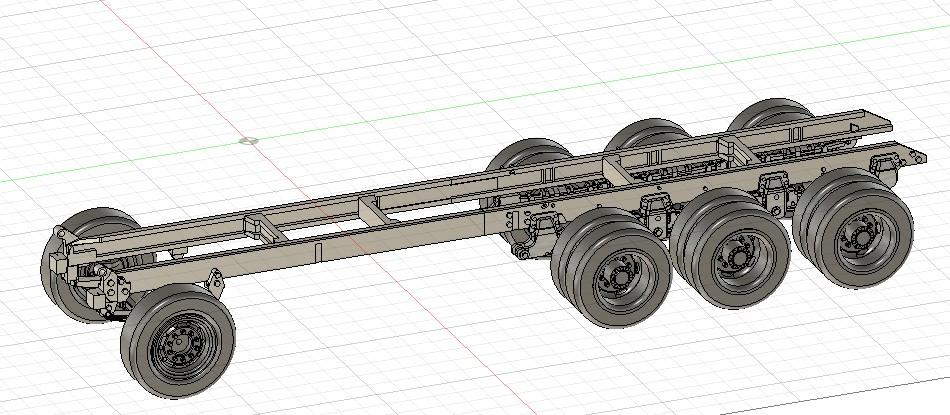Select the near-side front steering wheel
The image size is (950, 415).
click(178, 340)
